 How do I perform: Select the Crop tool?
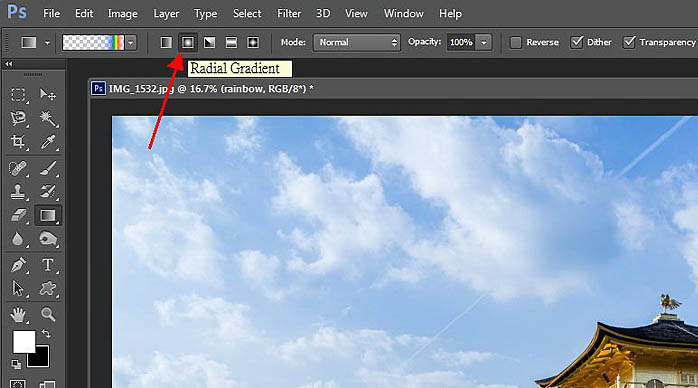[18, 142]
